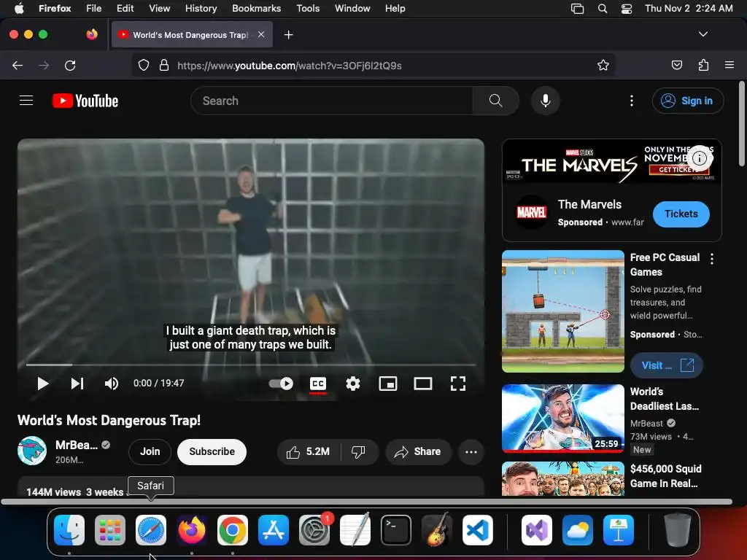Open video settings gear icon
This screenshot has height=560, width=747.
tap(352, 384)
